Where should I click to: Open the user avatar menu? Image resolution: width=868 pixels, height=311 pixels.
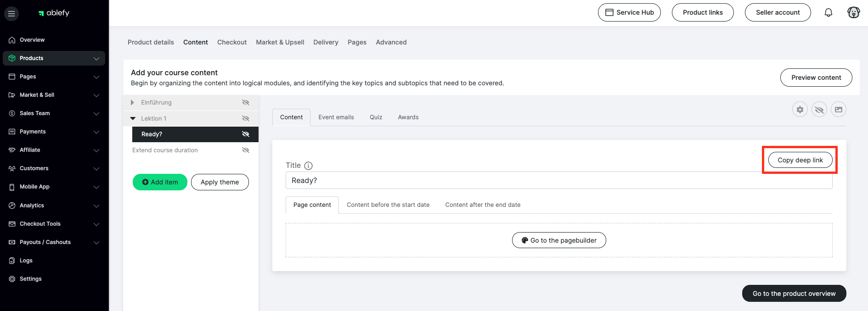pyautogui.click(x=854, y=12)
